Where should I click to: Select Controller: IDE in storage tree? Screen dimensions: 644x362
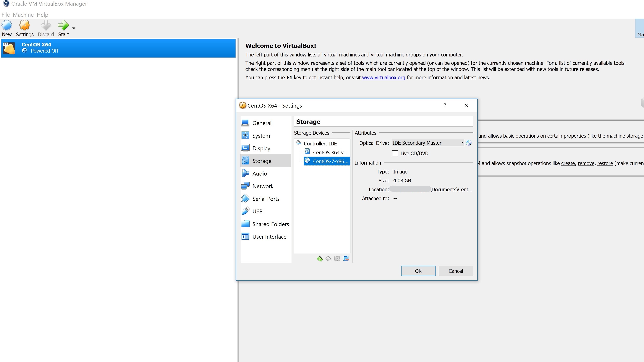click(320, 143)
